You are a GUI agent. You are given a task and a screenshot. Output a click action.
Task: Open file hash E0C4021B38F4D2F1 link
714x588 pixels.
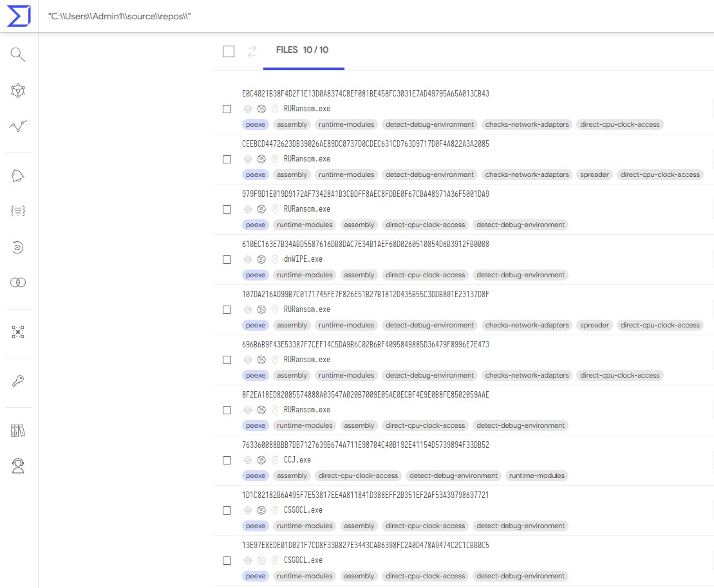pos(366,93)
